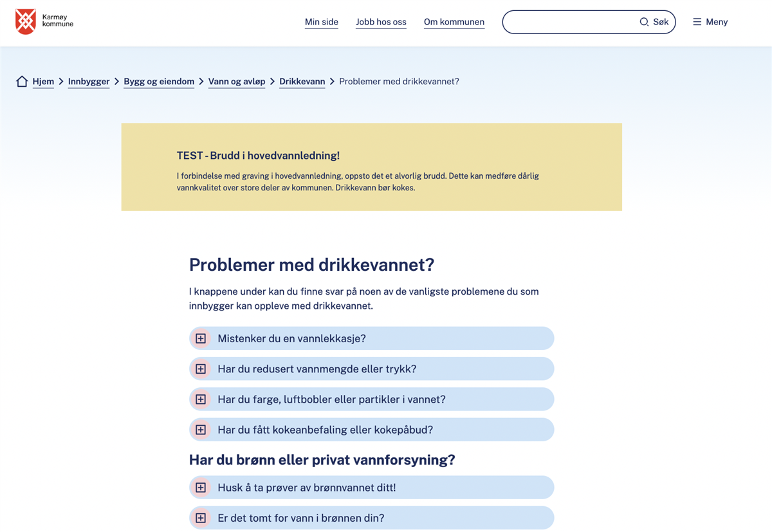
Task: Expand 'Har du farge, luftbobler eller partikler' section
Action: pyautogui.click(x=331, y=399)
